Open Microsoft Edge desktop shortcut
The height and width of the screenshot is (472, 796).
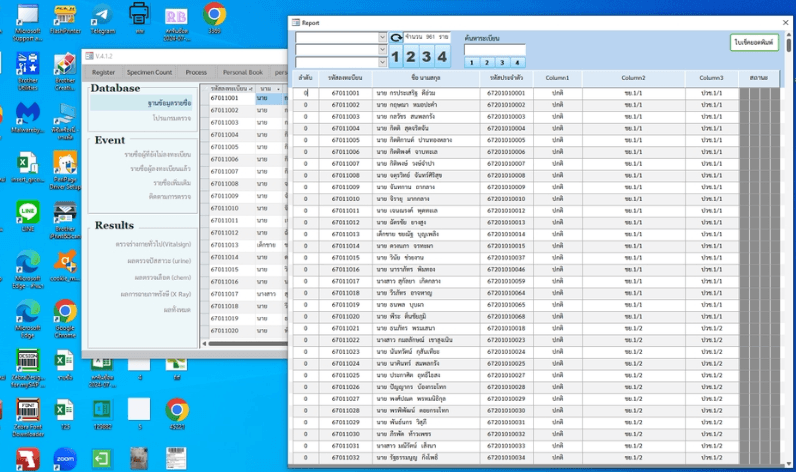(27, 319)
